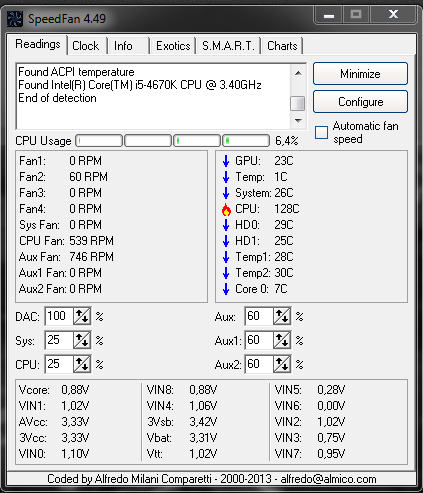Click the second CPU usage bar
The image size is (423, 493).
point(148,141)
